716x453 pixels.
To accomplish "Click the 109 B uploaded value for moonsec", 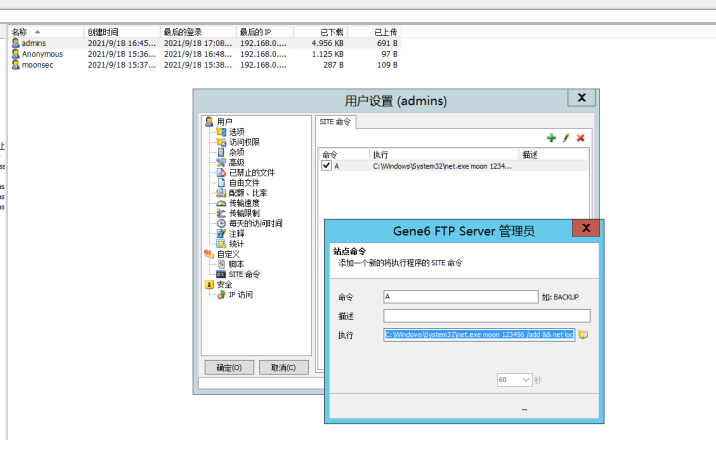I will 387,65.
